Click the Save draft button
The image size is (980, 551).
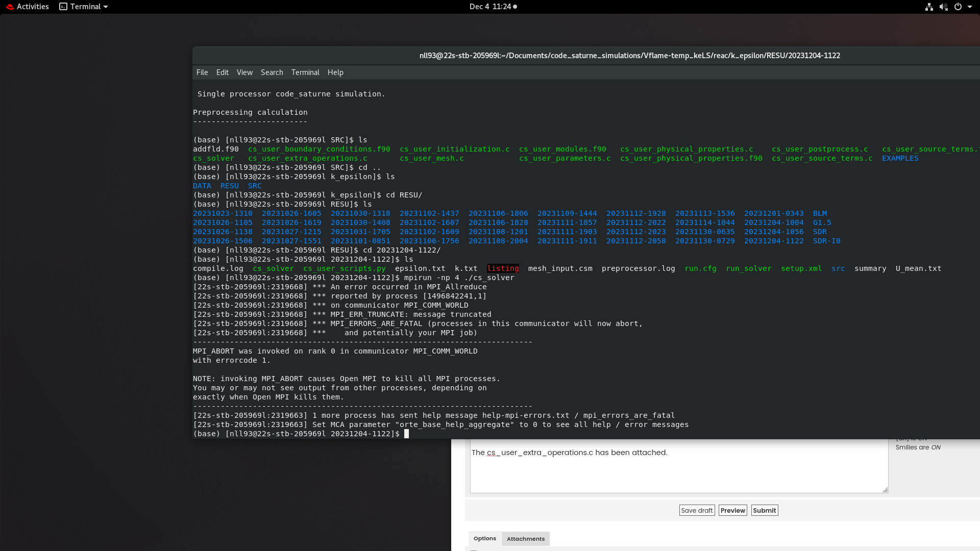click(697, 510)
